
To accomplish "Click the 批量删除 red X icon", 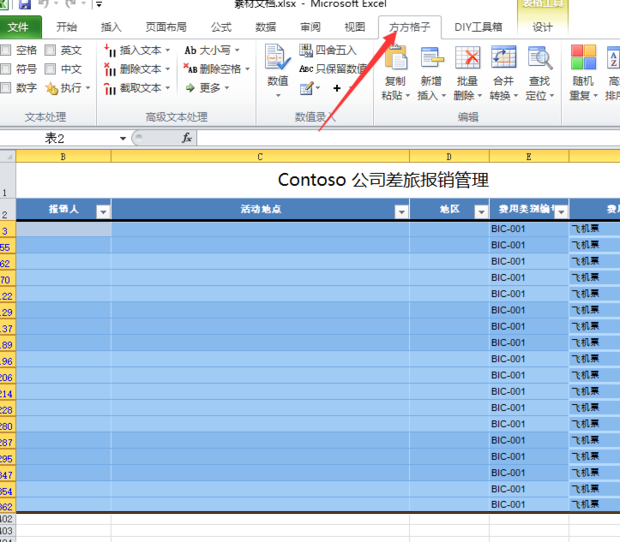I will pyautogui.click(x=467, y=58).
